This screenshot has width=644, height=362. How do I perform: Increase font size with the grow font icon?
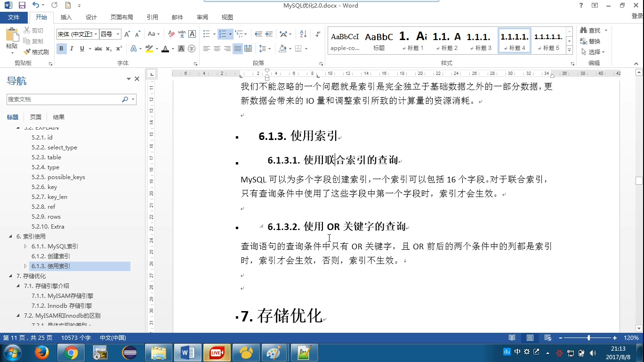(x=128, y=34)
